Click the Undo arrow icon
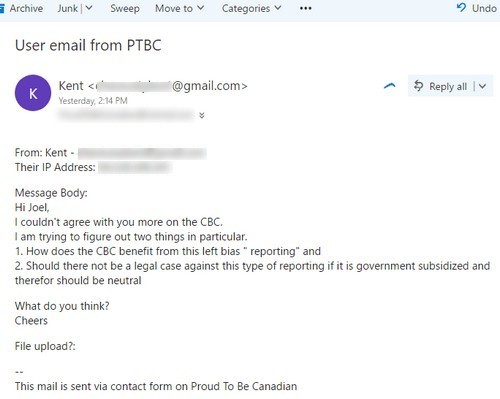This screenshot has height=399, width=500. [461, 8]
